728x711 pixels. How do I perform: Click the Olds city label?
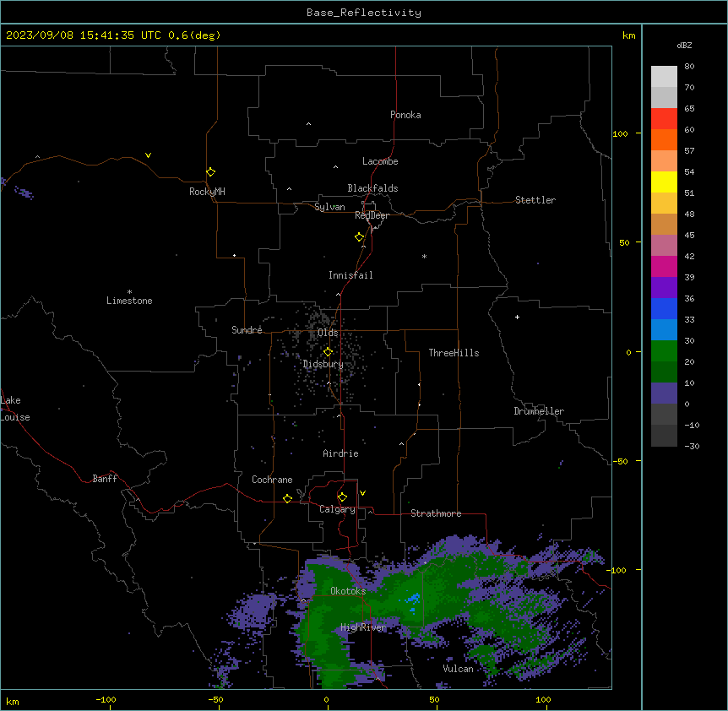[x=328, y=333]
